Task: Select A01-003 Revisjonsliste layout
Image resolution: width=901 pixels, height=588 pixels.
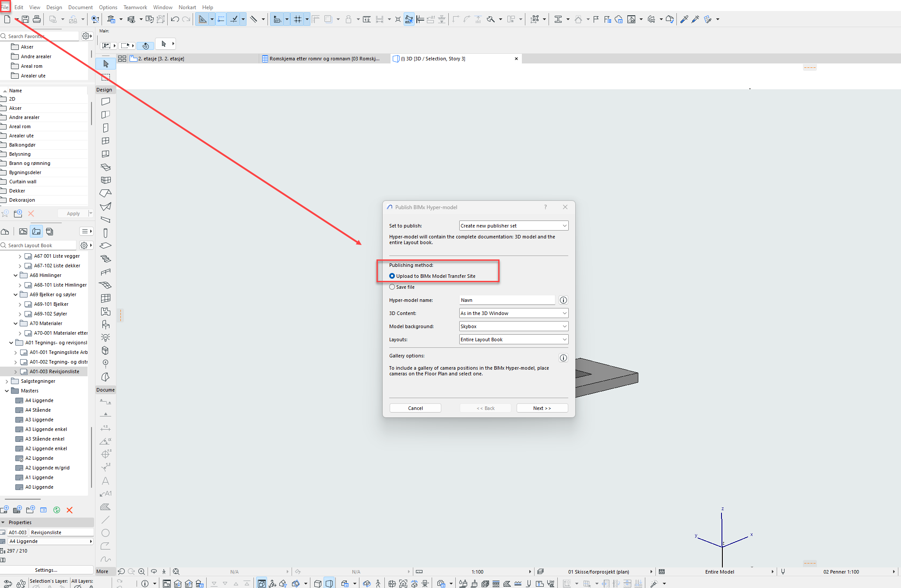Action: tap(54, 371)
